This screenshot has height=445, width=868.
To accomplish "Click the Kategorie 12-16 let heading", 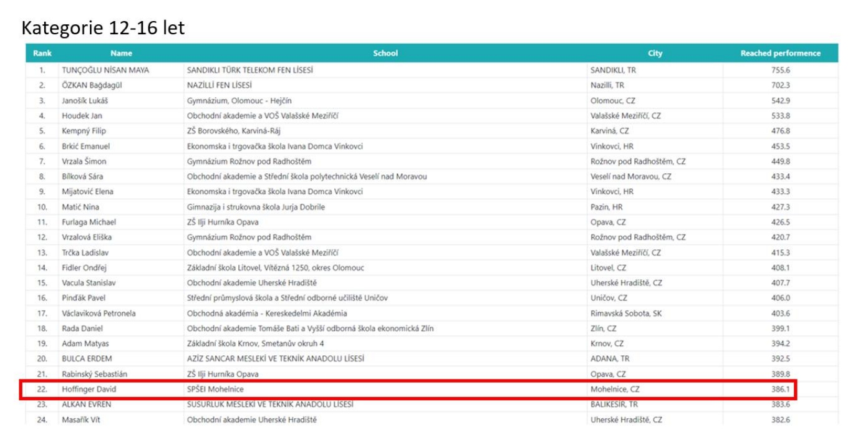I will pos(104,28).
